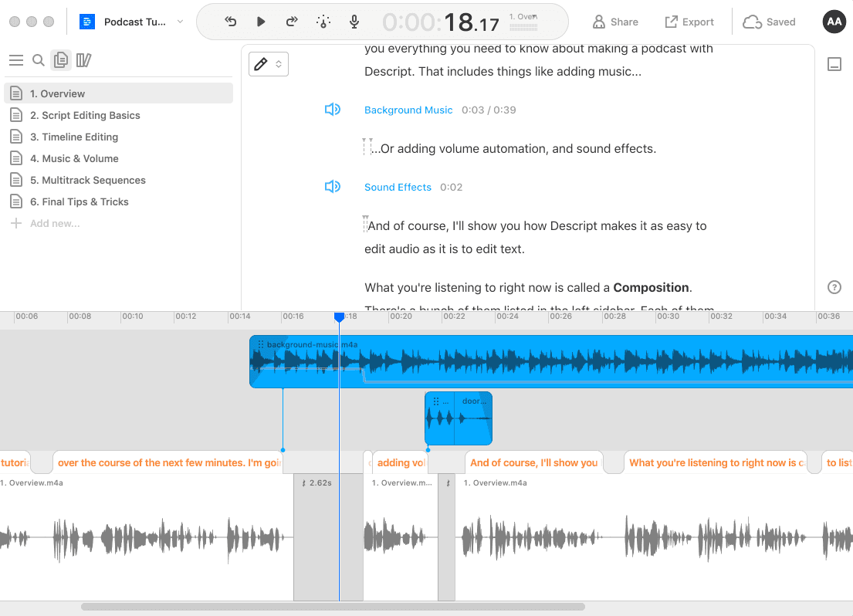Click the Background Music speaker icon
Viewport: 853px width, 616px height.
333,110
